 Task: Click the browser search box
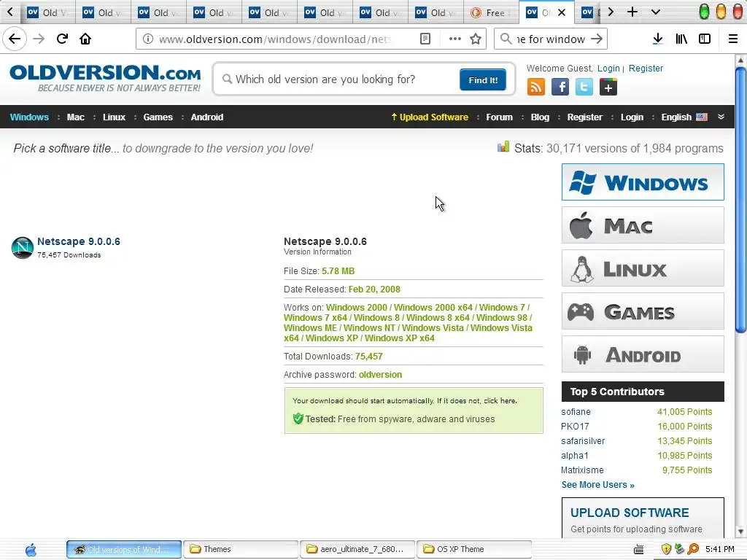pos(550,39)
